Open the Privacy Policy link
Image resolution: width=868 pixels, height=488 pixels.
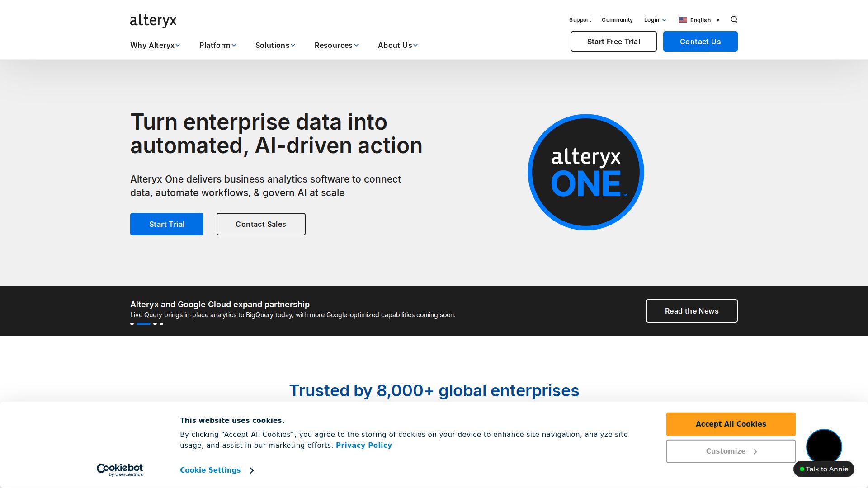point(364,445)
